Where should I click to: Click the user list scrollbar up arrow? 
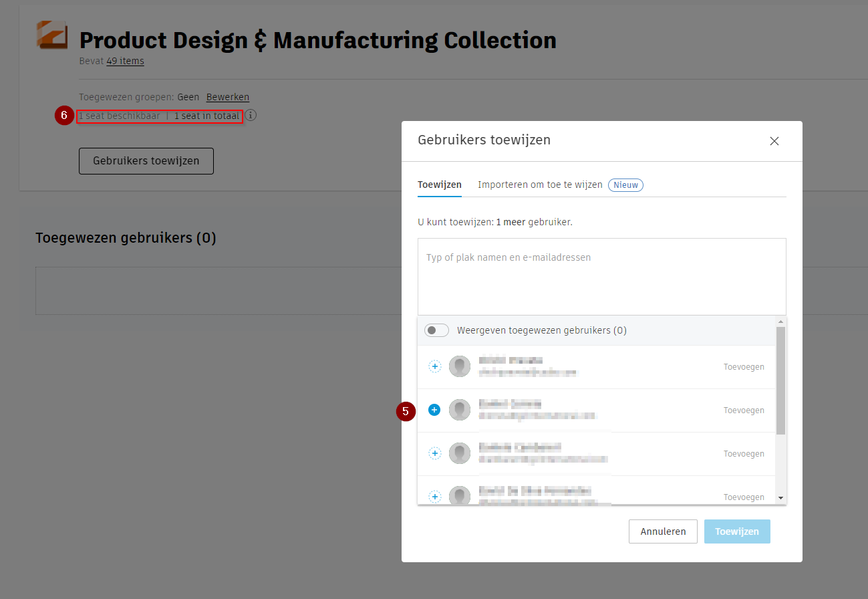[x=780, y=322]
